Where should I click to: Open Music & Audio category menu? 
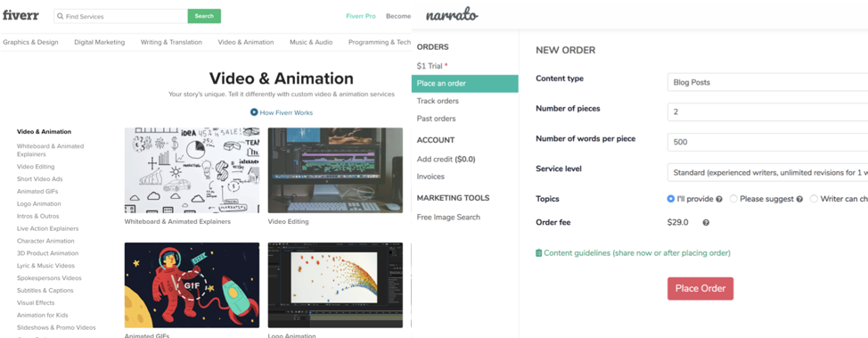(311, 42)
